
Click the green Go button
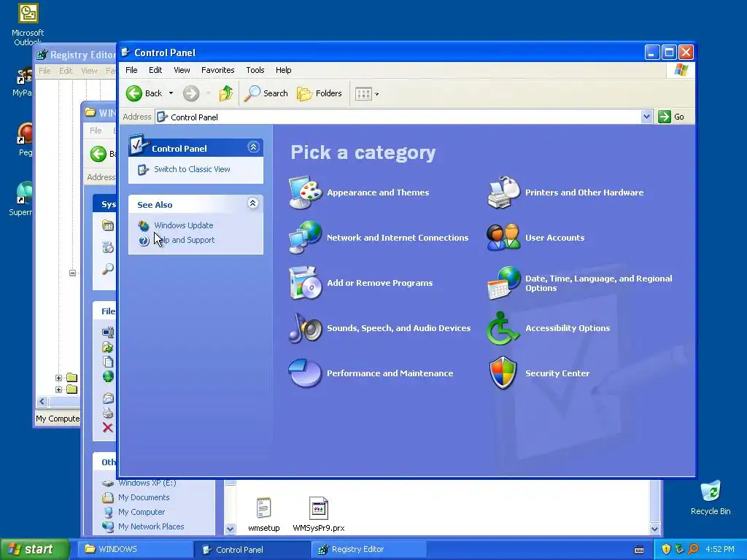point(671,117)
